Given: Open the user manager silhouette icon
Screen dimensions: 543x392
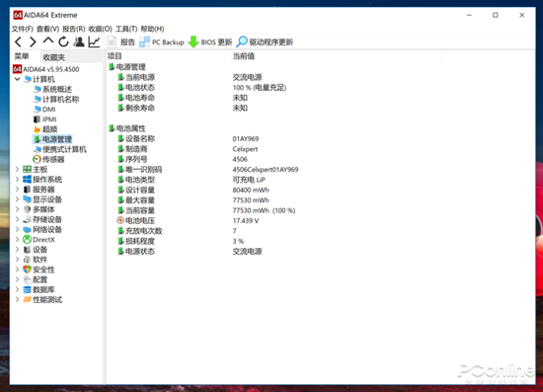Looking at the screenshot, I should click(79, 41).
